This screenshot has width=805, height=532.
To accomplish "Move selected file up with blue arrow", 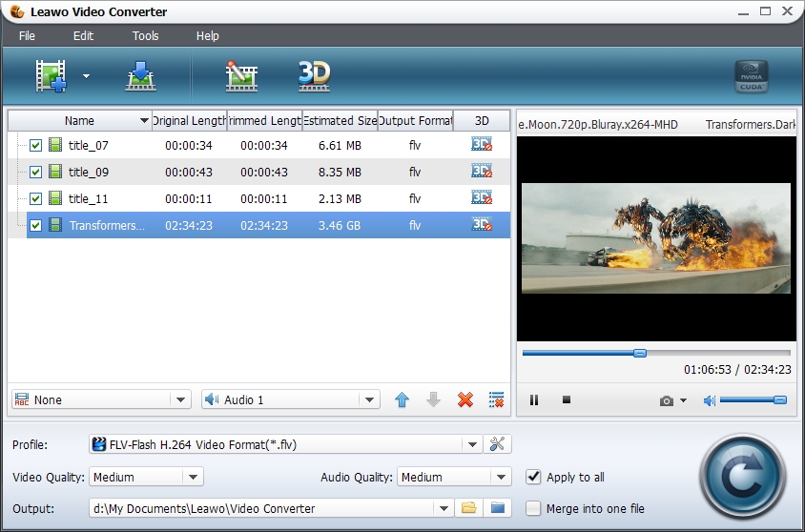I will click(402, 399).
